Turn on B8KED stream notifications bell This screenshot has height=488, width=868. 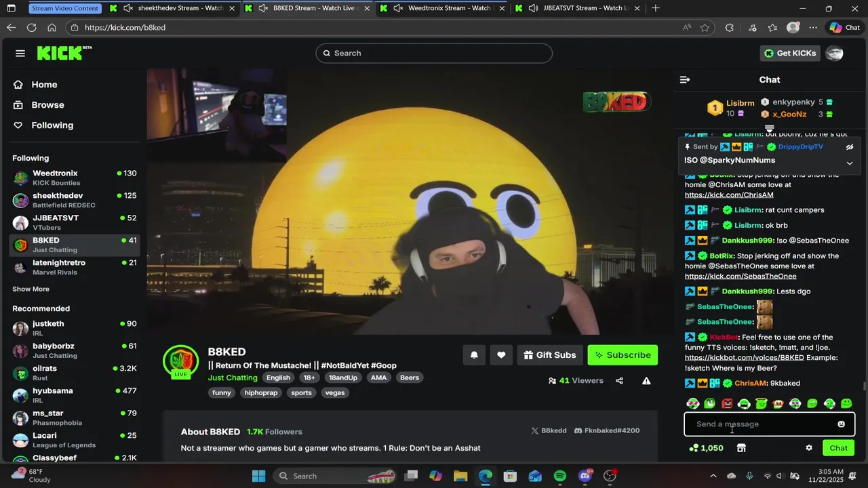474,355
